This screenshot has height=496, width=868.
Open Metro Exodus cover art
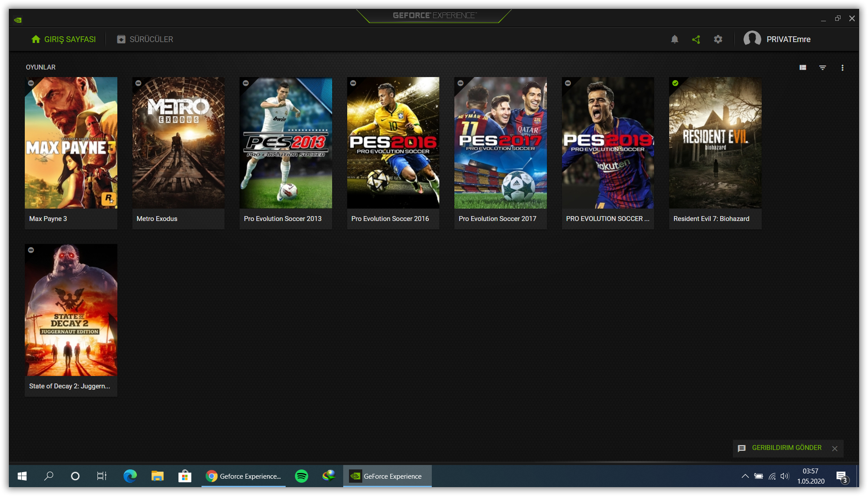178,143
